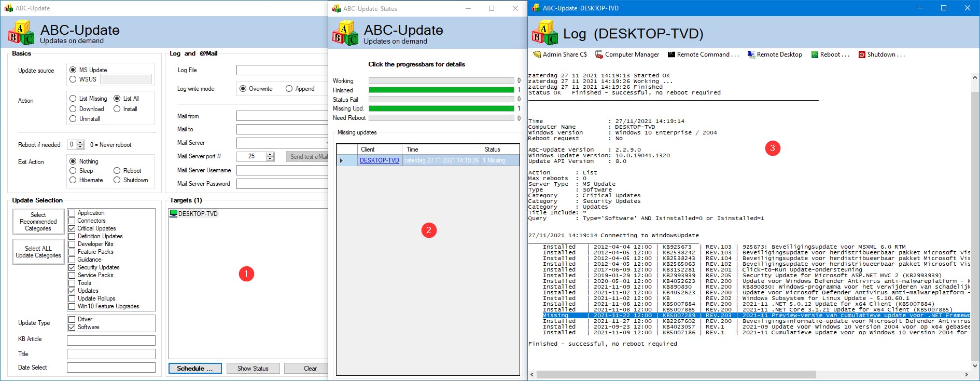
Task: Select WSUS as update source
Action: [73, 79]
